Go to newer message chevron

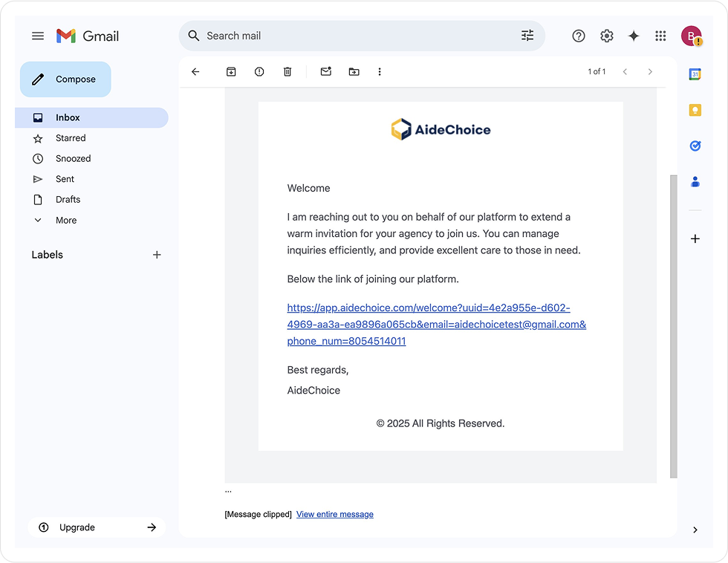tap(625, 71)
